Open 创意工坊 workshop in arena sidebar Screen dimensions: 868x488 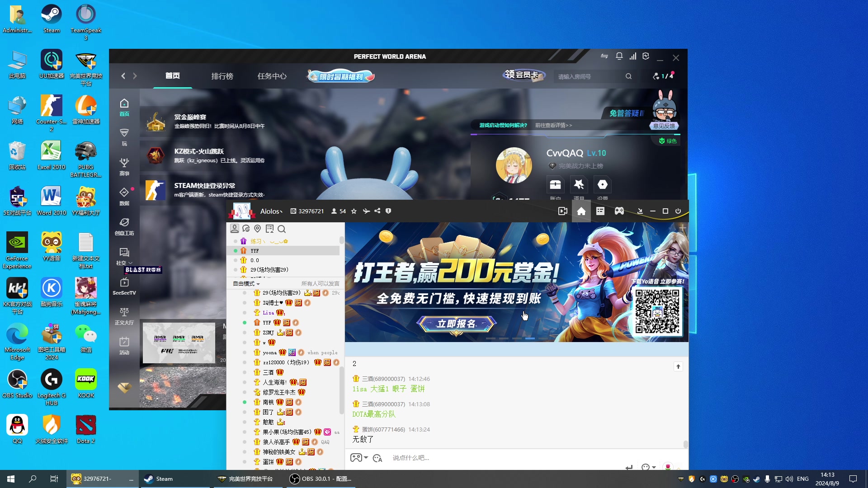click(x=124, y=226)
